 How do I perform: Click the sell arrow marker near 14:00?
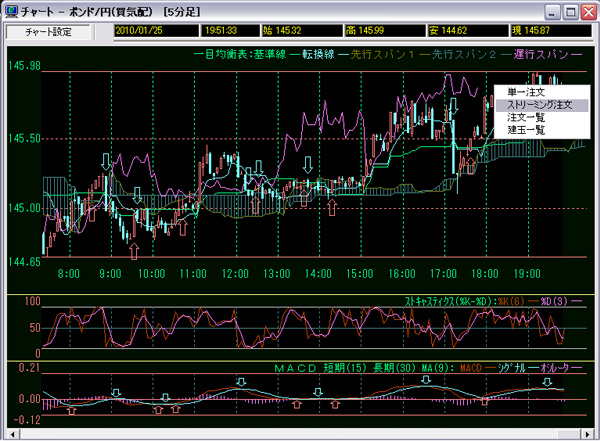[308, 165]
